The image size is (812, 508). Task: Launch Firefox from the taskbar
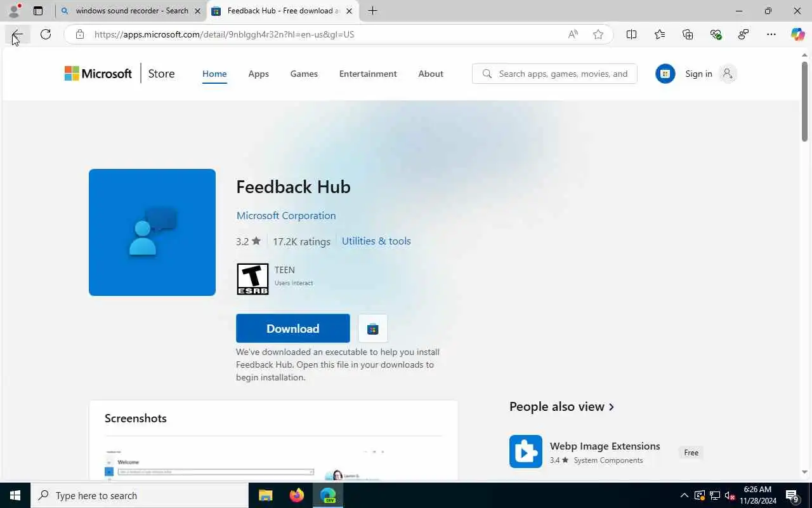click(x=296, y=495)
